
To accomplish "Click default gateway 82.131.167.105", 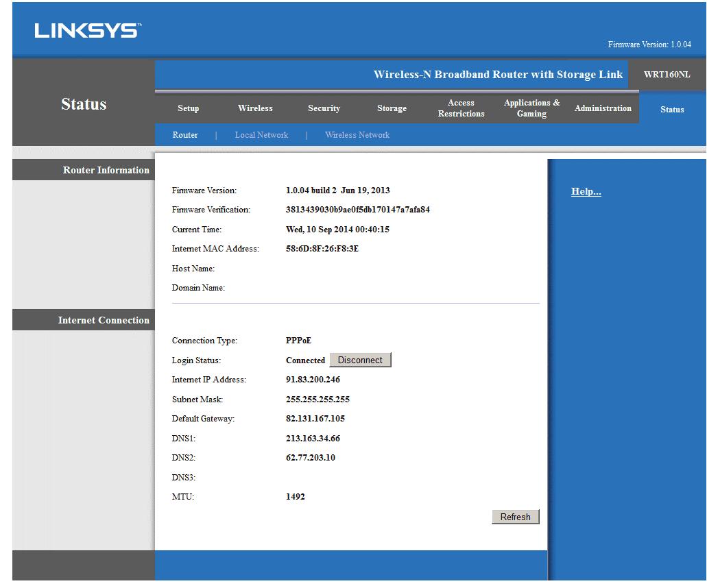I will coord(315,419).
